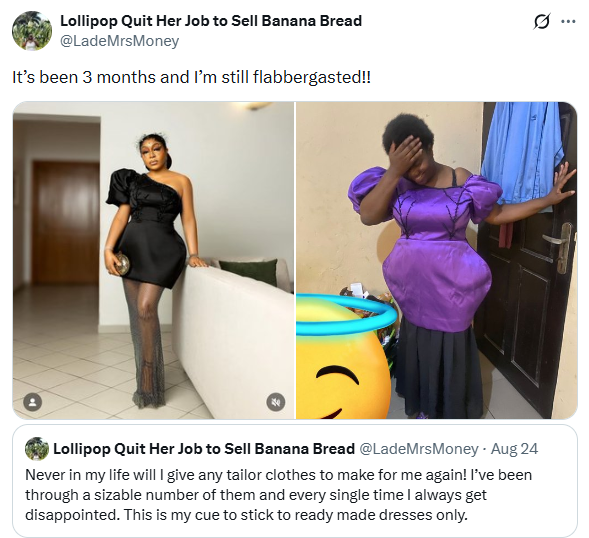The width and height of the screenshot is (589, 538).
Task: Click the quoted tweet author display name
Action: 204,449
